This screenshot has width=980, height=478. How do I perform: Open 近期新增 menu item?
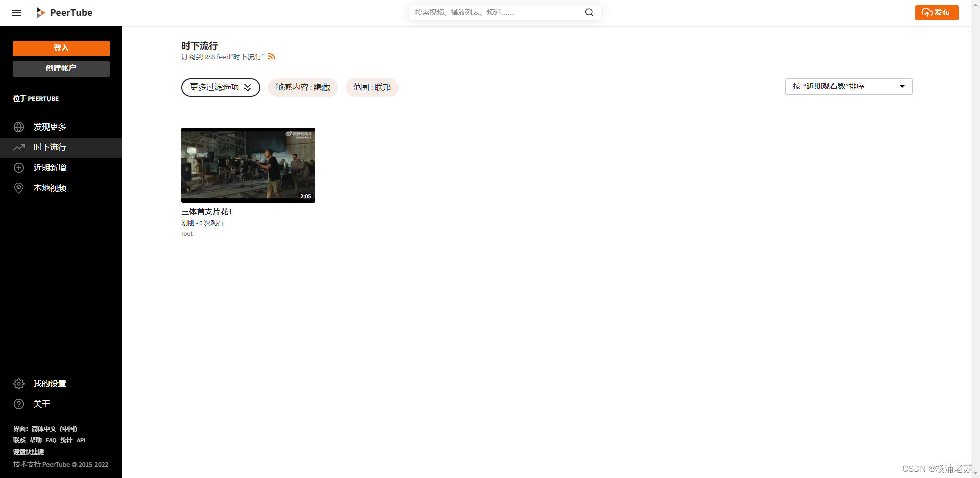click(61, 168)
